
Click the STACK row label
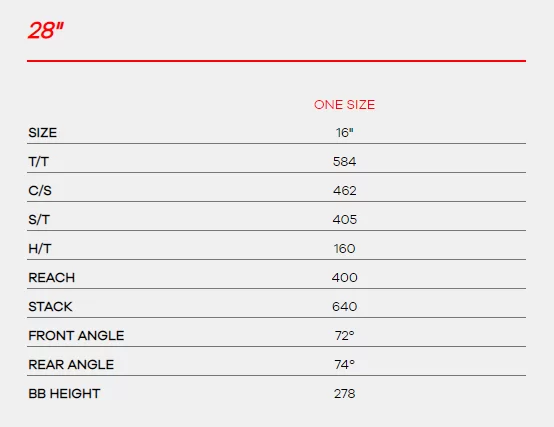[x=50, y=307]
